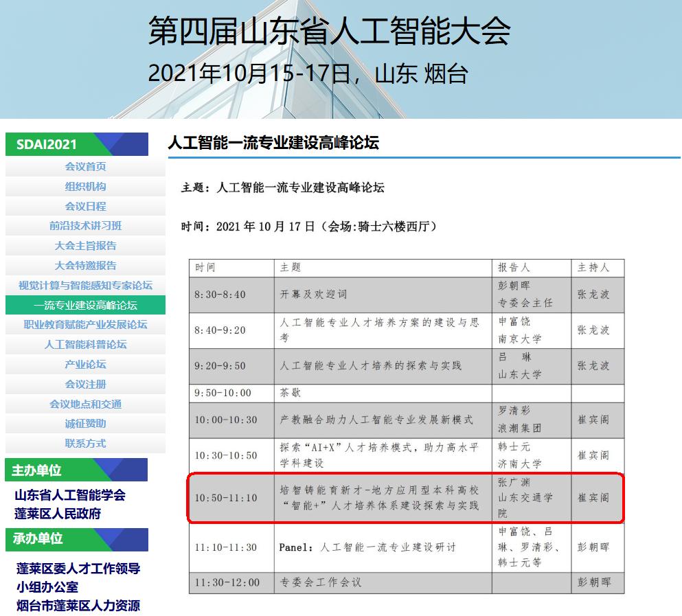Open 会议地点和交通 page

point(85,404)
